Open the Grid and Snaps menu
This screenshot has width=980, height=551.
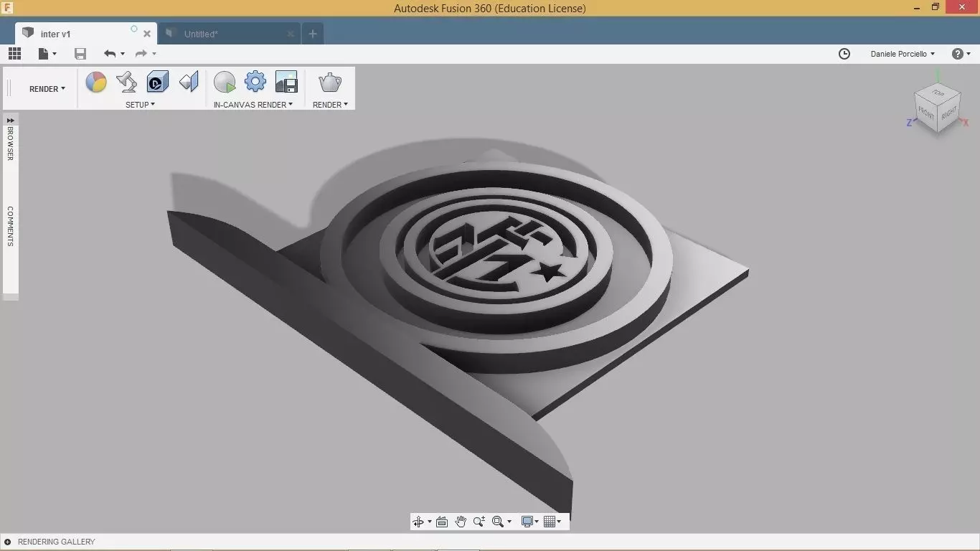pyautogui.click(x=552, y=522)
